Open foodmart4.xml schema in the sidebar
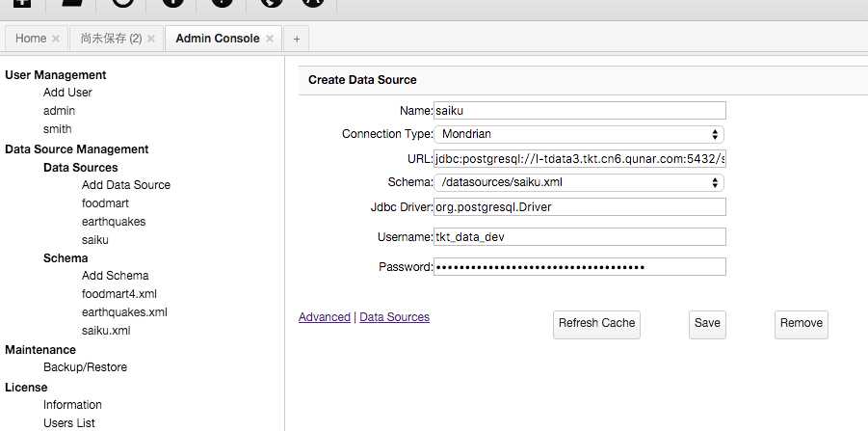The width and height of the screenshot is (868, 431). (x=118, y=294)
